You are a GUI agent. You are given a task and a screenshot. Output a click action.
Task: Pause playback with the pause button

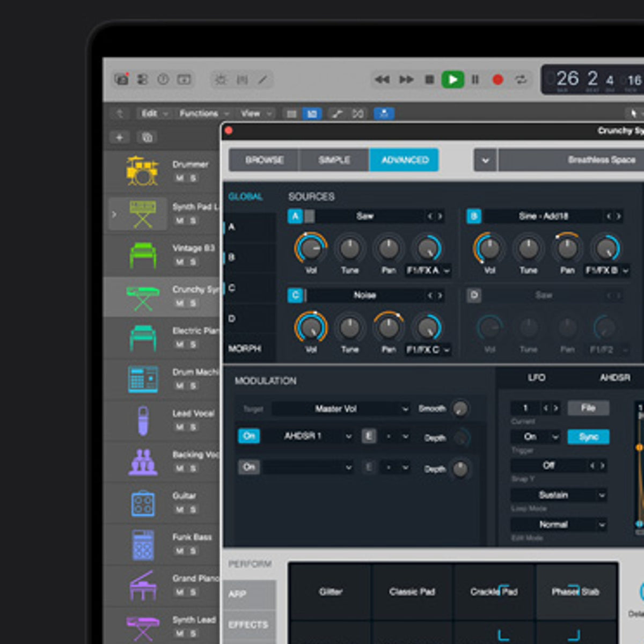coord(475,79)
